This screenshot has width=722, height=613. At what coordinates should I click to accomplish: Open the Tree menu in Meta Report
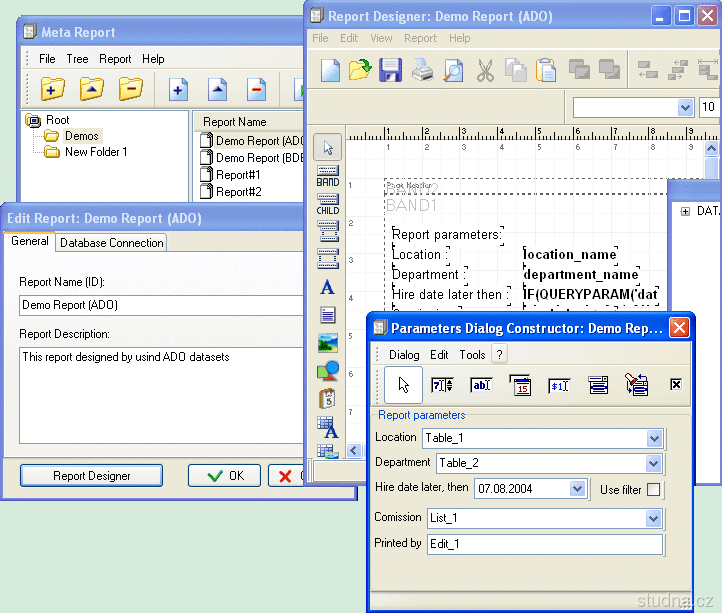pos(77,59)
